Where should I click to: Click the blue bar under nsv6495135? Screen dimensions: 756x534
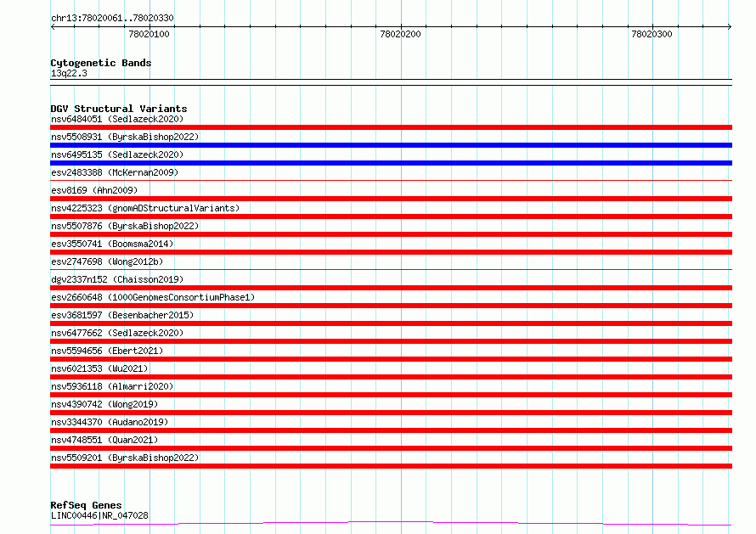pos(391,163)
